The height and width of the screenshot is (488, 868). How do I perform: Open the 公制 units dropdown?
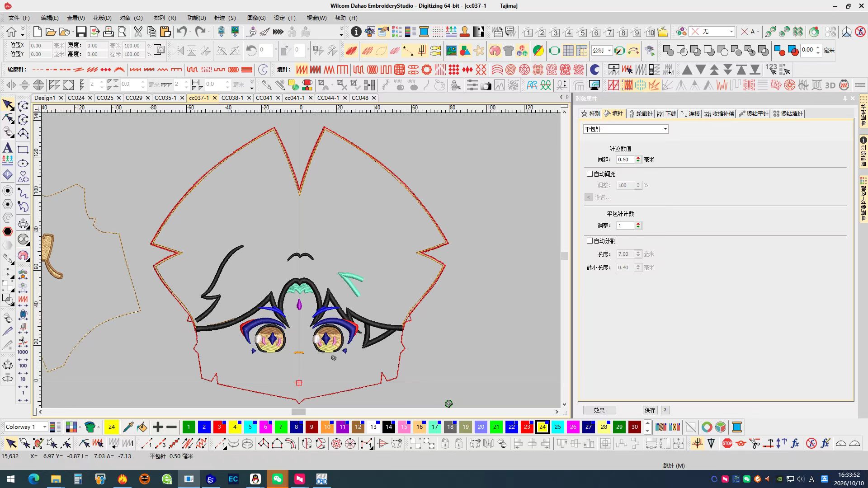click(602, 51)
